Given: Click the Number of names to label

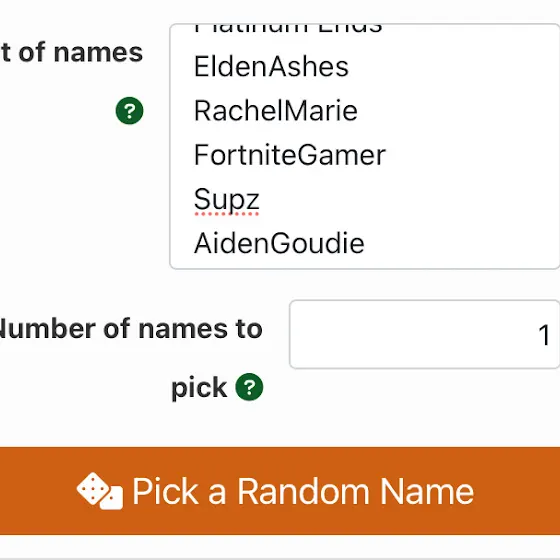Looking at the screenshot, I should coord(131,329).
